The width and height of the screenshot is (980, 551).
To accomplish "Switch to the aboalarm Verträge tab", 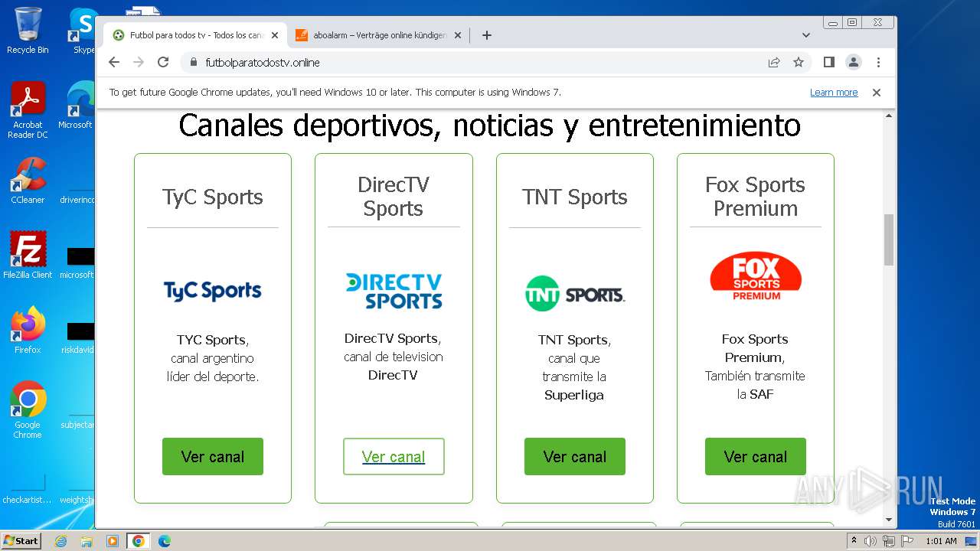I will 378,35.
